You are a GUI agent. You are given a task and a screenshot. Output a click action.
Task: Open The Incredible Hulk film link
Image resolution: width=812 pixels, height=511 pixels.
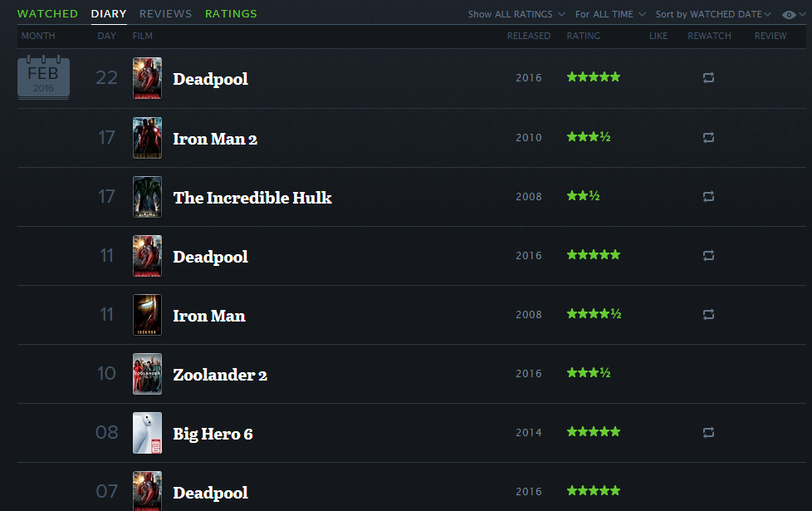[x=252, y=198]
